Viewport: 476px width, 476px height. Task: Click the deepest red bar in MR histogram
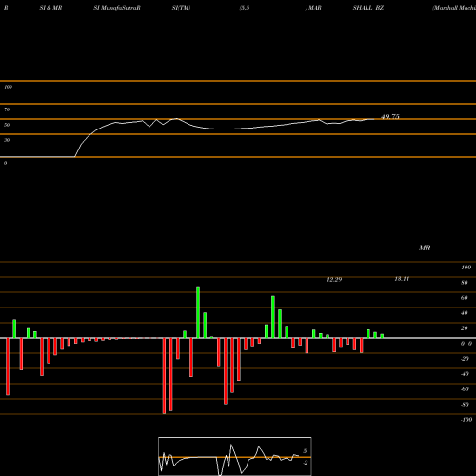164,376
